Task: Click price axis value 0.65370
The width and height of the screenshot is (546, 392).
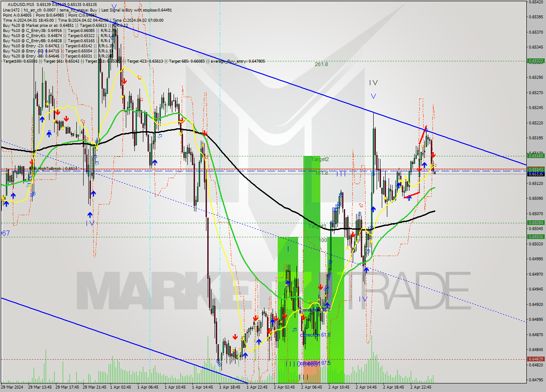Action: [x=536, y=32]
